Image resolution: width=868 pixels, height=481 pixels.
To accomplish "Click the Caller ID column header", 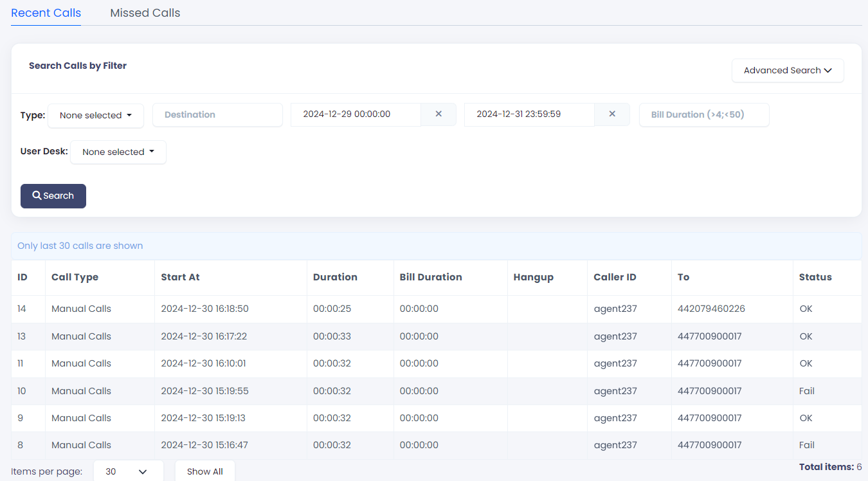I will point(615,277).
